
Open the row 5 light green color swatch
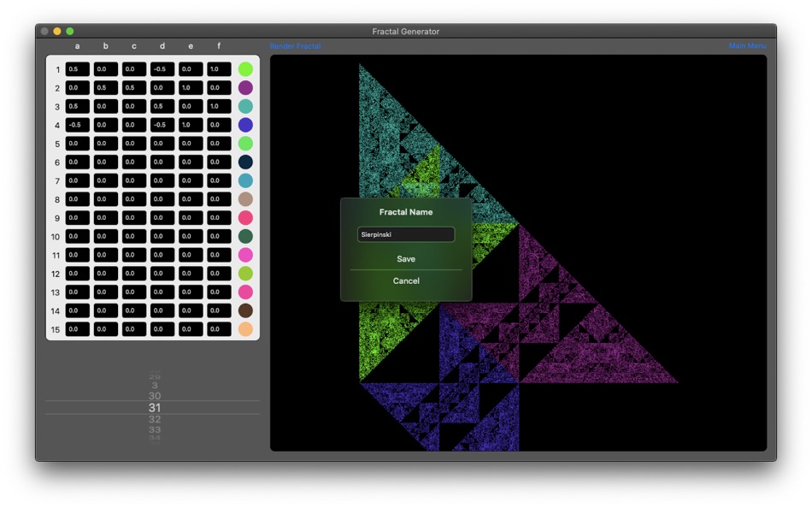coord(245,144)
